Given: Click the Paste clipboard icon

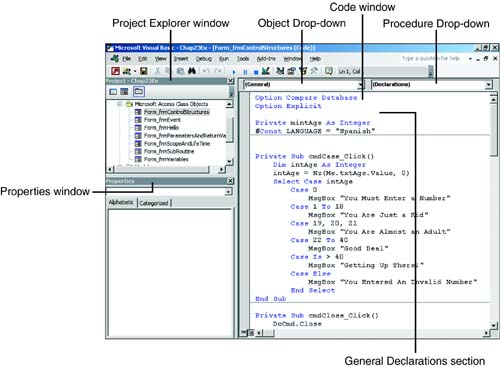Looking at the screenshot, I should (180, 71).
